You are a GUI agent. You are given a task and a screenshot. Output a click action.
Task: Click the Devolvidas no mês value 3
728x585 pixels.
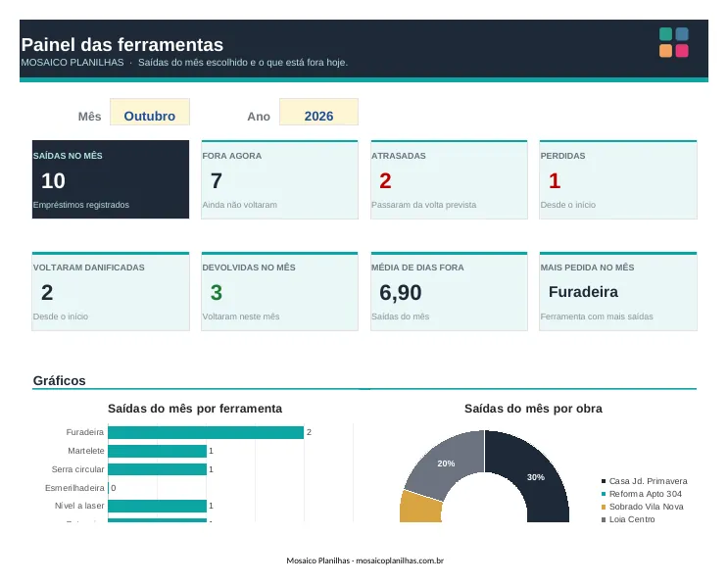217,292
